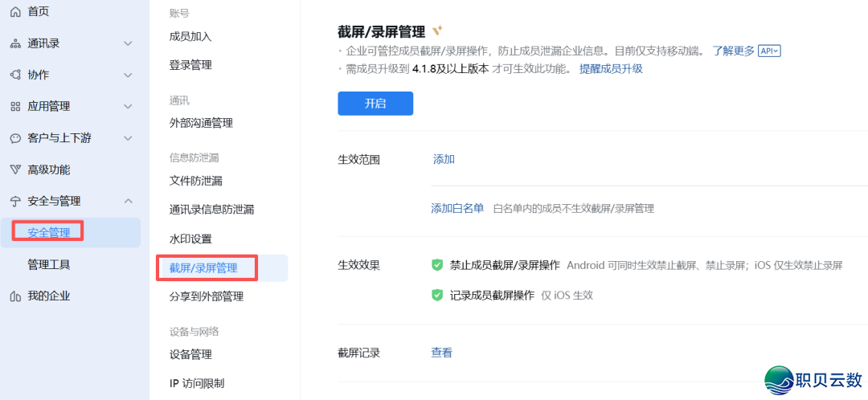Toggle the 禁止成员截屏/录屏操作 checkbox

[x=437, y=265]
